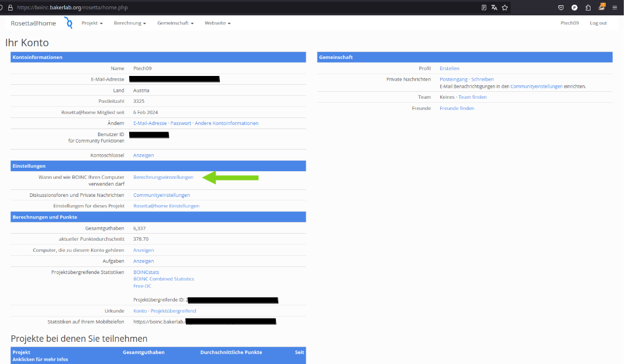The height and width of the screenshot is (364, 625).
Task: Click the browser URL address field
Action: pyautogui.click(x=234, y=8)
